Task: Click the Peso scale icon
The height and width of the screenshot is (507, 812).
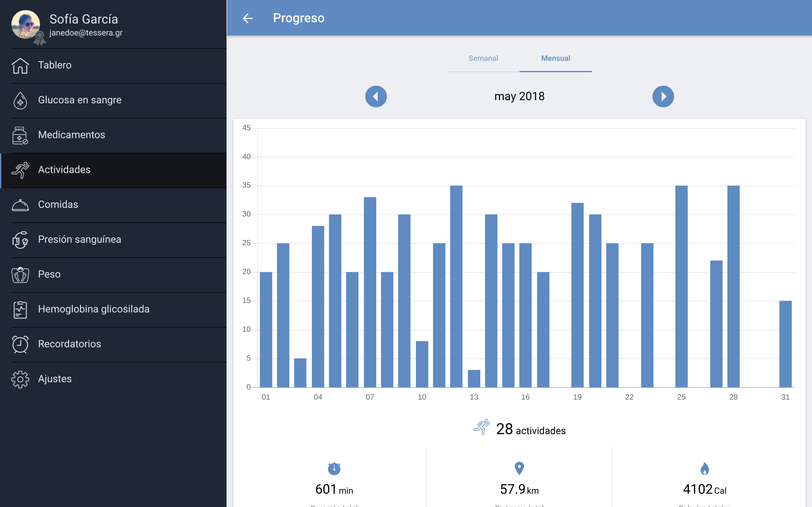Action: pyautogui.click(x=20, y=275)
